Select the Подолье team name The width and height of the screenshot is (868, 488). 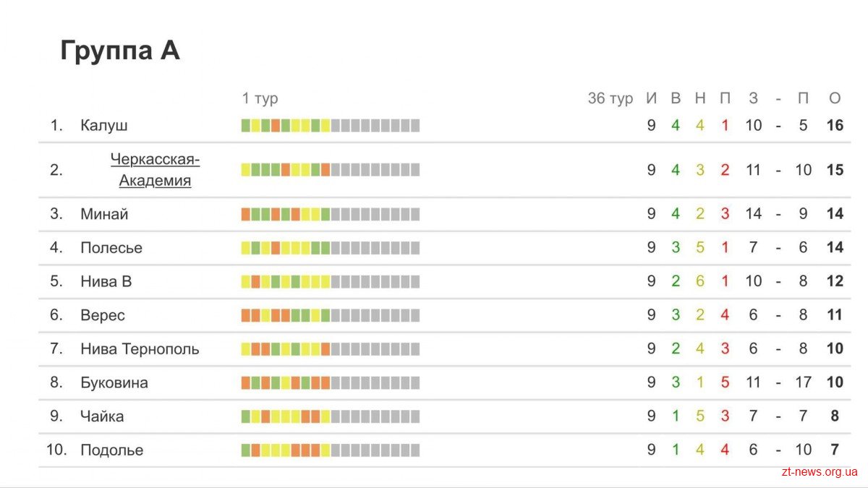click(x=112, y=450)
